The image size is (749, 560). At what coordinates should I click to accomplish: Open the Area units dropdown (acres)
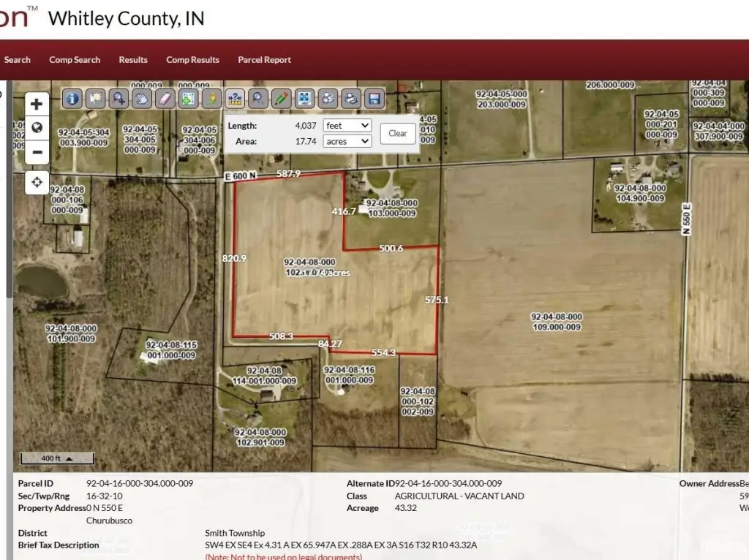[347, 141]
